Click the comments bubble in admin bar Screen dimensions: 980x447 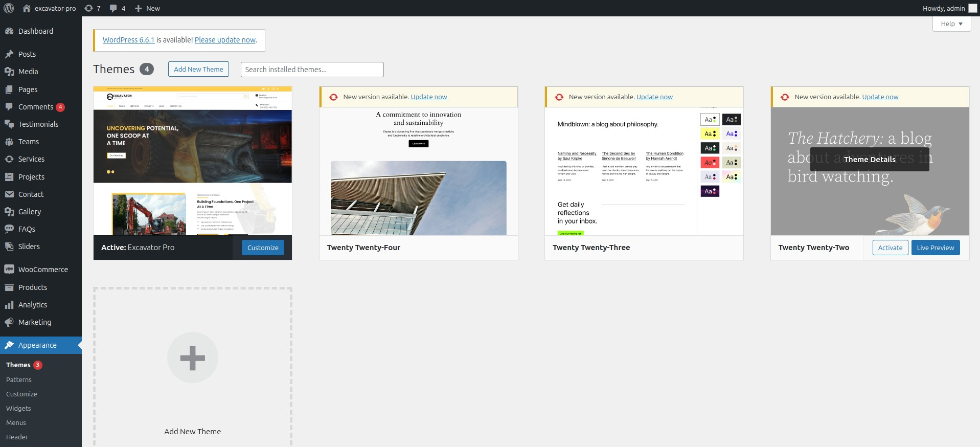point(113,8)
